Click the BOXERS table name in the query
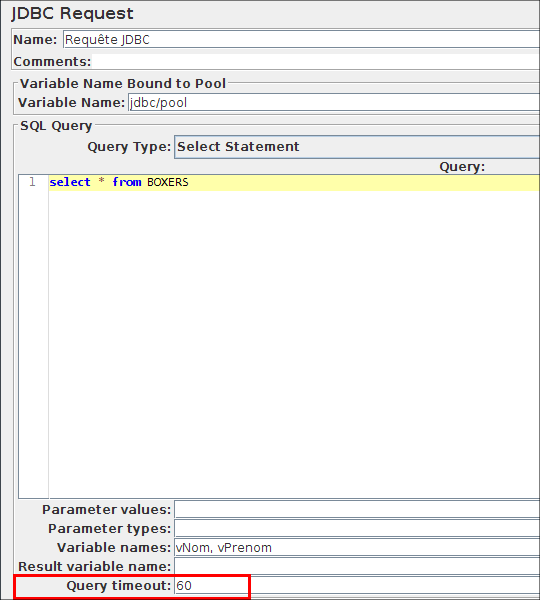The width and height of the screenshot is (540, 600). click(x=168, y=182)
